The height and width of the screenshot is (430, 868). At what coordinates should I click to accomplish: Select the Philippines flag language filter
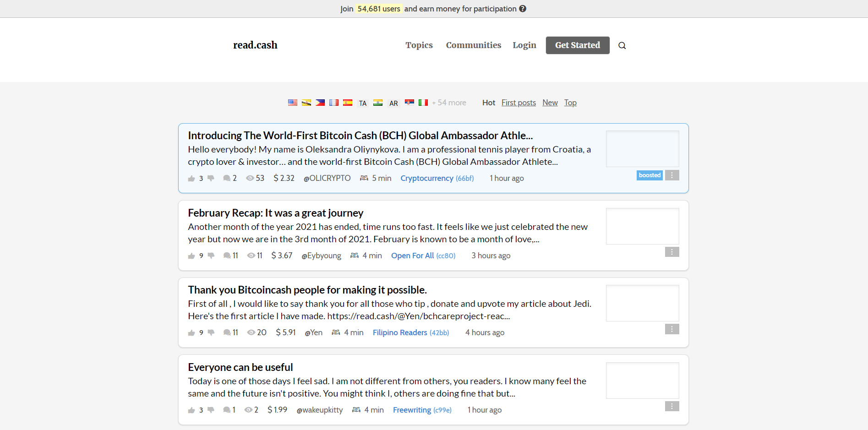tap(320, 103)
